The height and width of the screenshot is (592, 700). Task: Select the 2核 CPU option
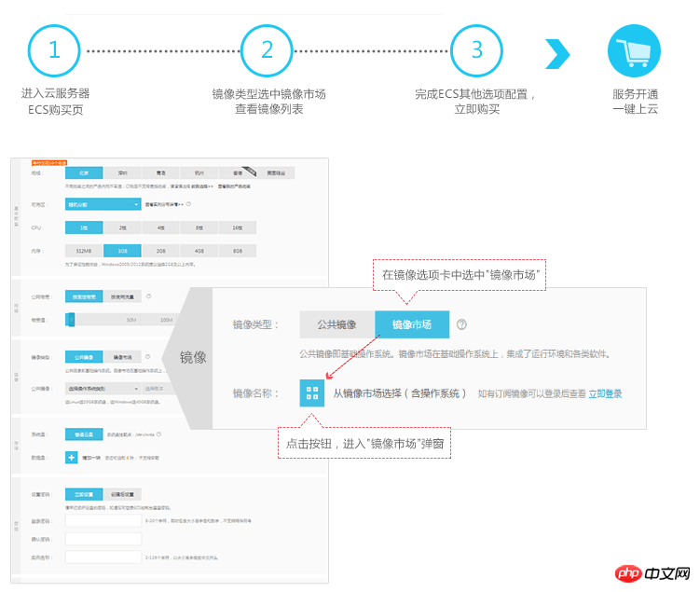click(x=122, y=227)
